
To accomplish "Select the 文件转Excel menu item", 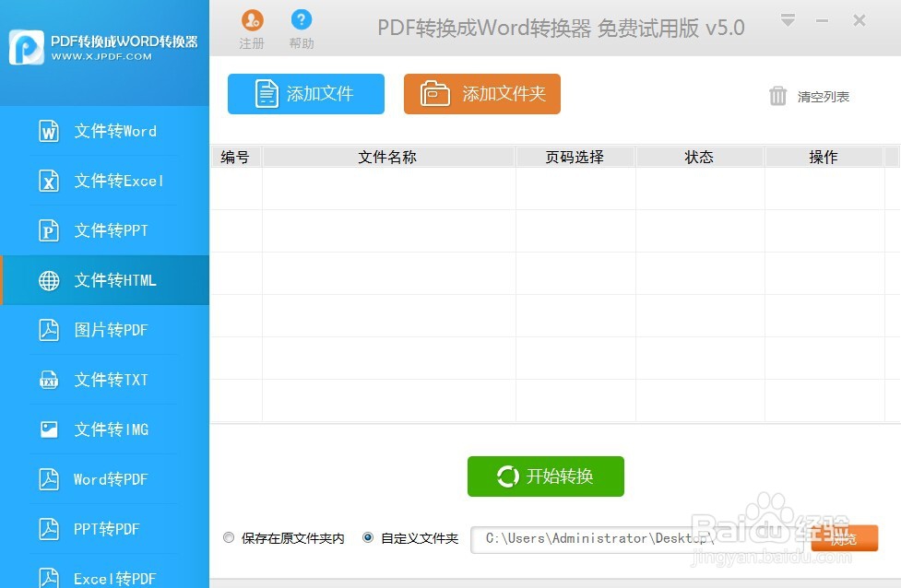I will [x=104, y=181].
